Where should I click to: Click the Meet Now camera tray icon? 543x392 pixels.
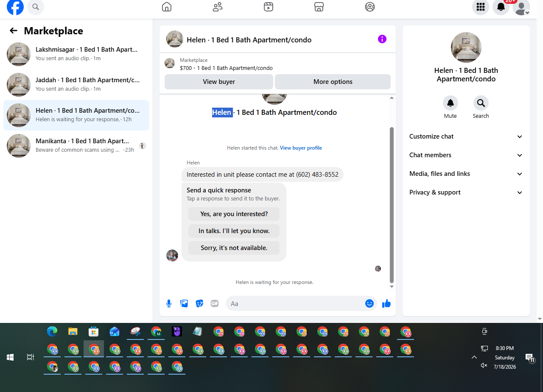click(484, 331)
